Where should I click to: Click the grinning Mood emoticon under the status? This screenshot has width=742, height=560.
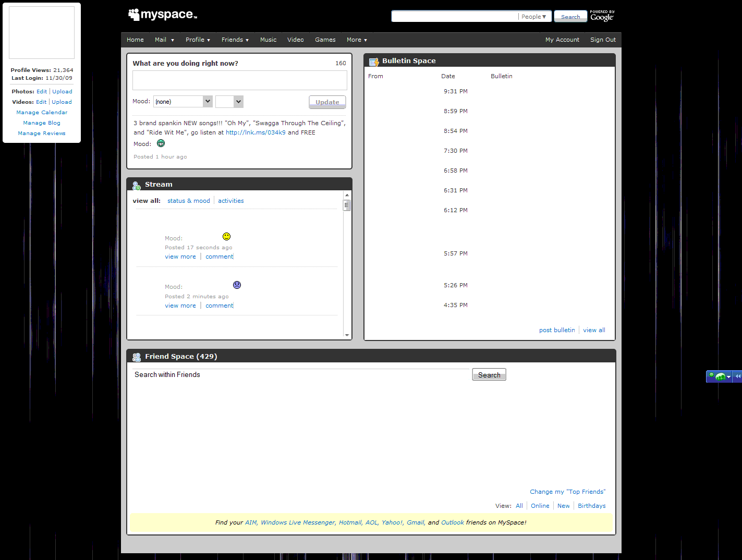point(161,143)
